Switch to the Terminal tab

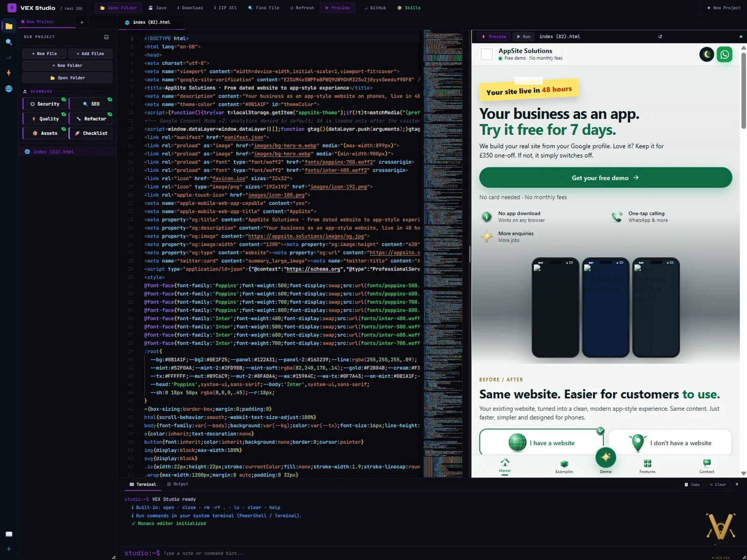(142, 484)
